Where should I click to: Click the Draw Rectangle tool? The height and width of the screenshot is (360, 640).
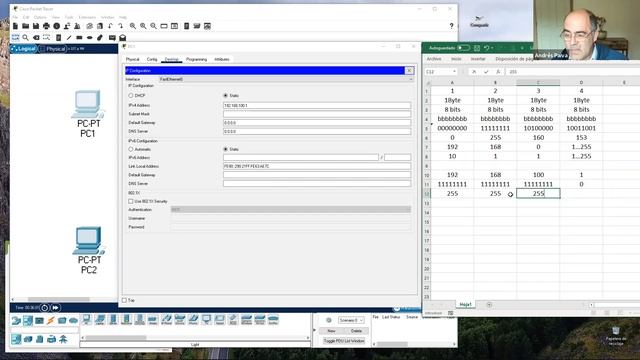79,38
